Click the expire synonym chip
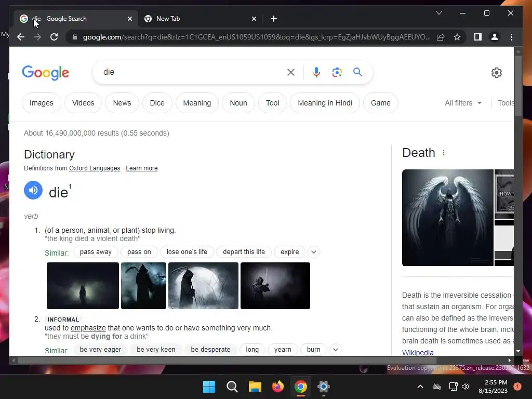Viewport: 532px width, 399px height. [x=289, y=252]
